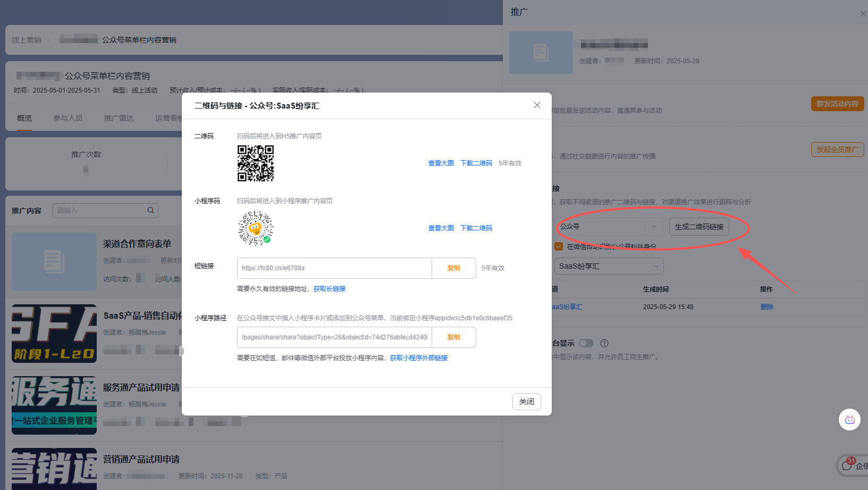Toggle 在微信自动识别公众号粉丝身份 checkbox
The height and width of the screenshot is (490, 868).
coord(559,246)
